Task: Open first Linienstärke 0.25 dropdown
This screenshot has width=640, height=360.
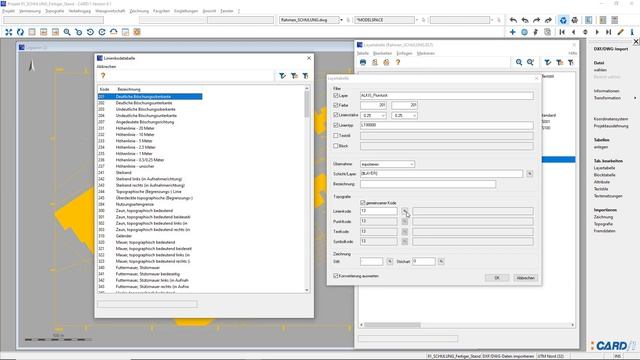Action: coord(373,116)
